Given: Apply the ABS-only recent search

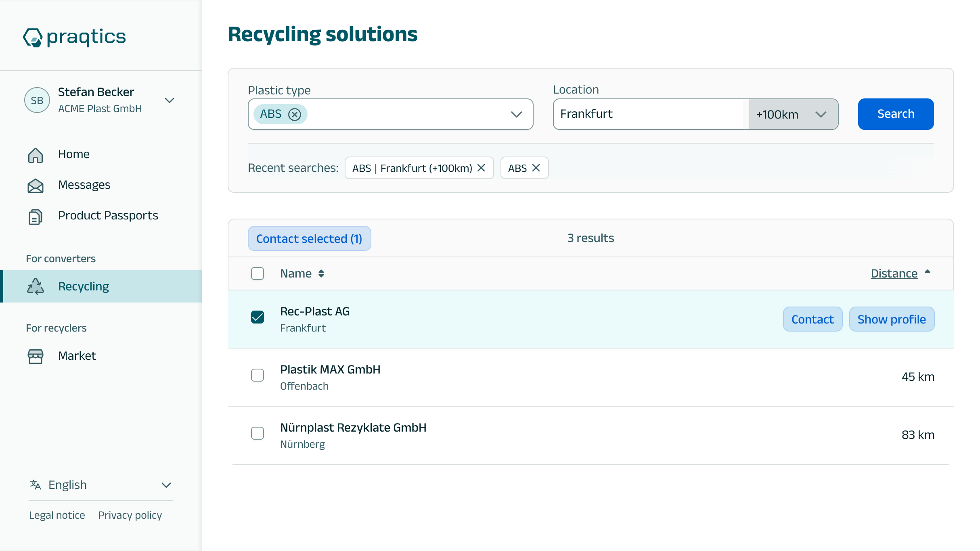Looking at the screenshot, I should pos(517,168).
